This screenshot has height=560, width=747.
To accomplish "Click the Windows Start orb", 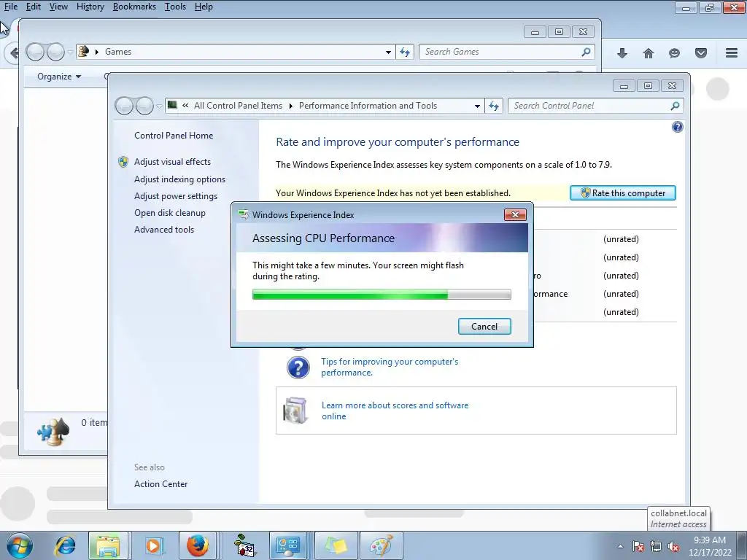I will click(x=20, y=545).
